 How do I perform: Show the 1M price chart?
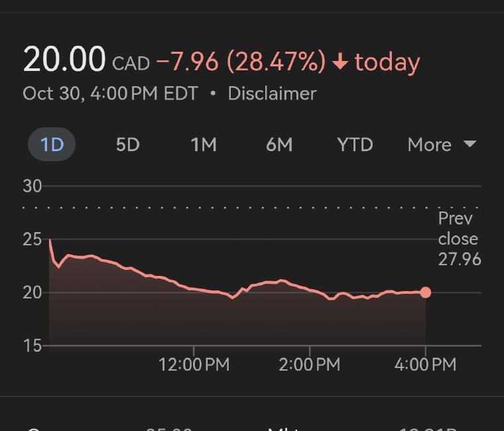pyautogui.click(x=204, y=145)
